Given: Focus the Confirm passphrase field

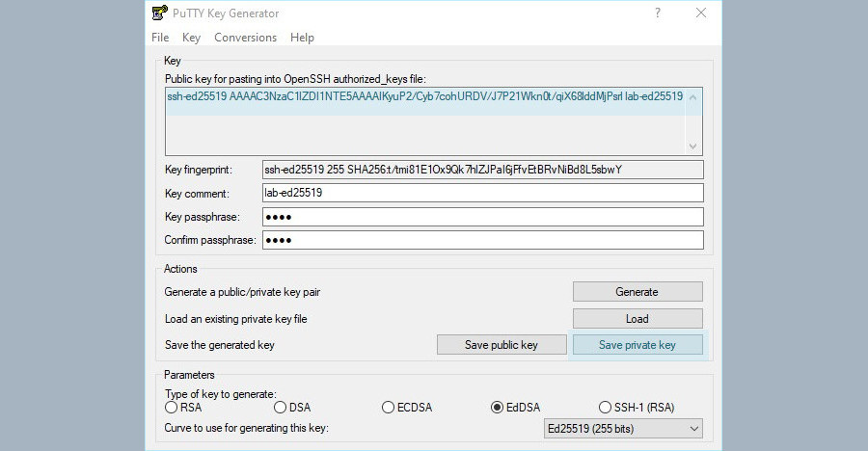Looking at the screenshot, I should point(483,240).
